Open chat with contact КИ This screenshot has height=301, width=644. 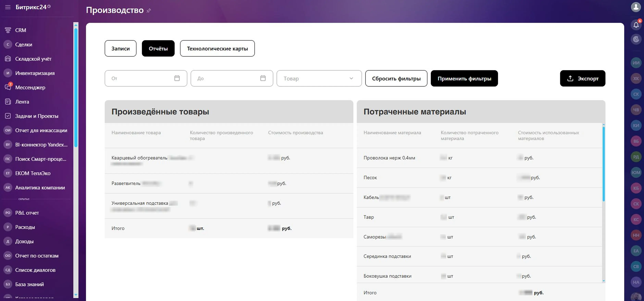636,126
